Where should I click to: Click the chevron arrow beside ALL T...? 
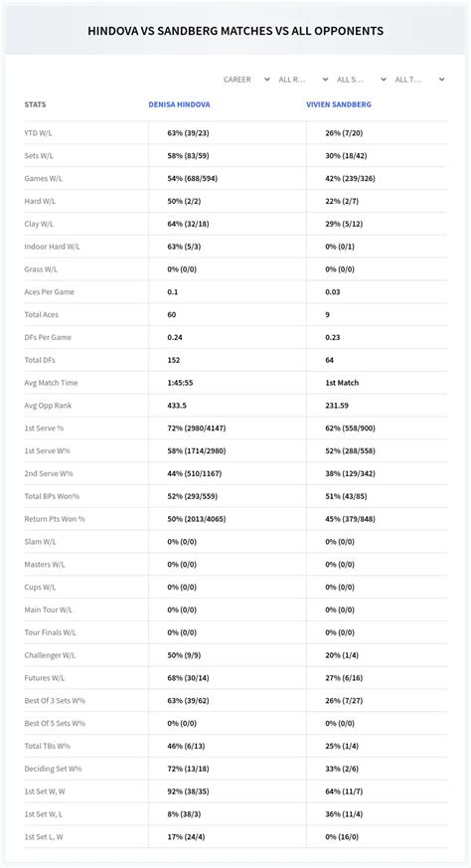(441, 80)
